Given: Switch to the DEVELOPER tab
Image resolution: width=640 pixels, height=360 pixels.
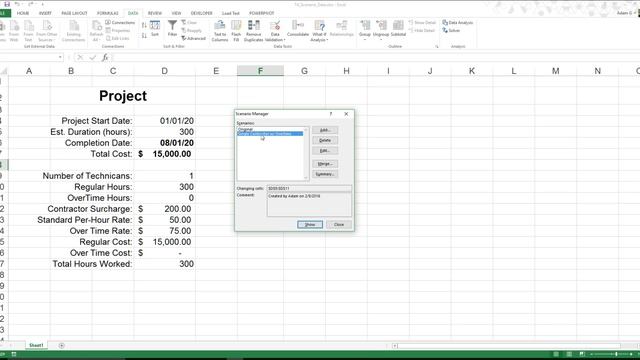Looking at the screenshot, I should pos(201,13).
